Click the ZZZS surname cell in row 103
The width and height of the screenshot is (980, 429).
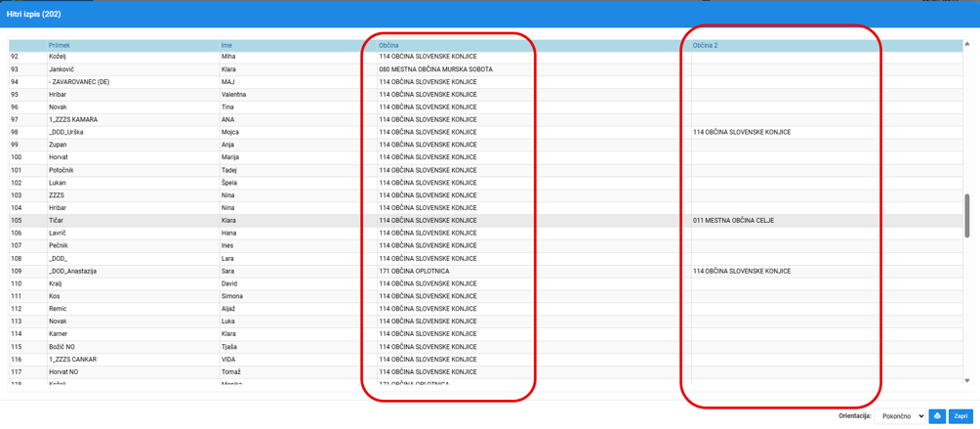tap(57, 195)
